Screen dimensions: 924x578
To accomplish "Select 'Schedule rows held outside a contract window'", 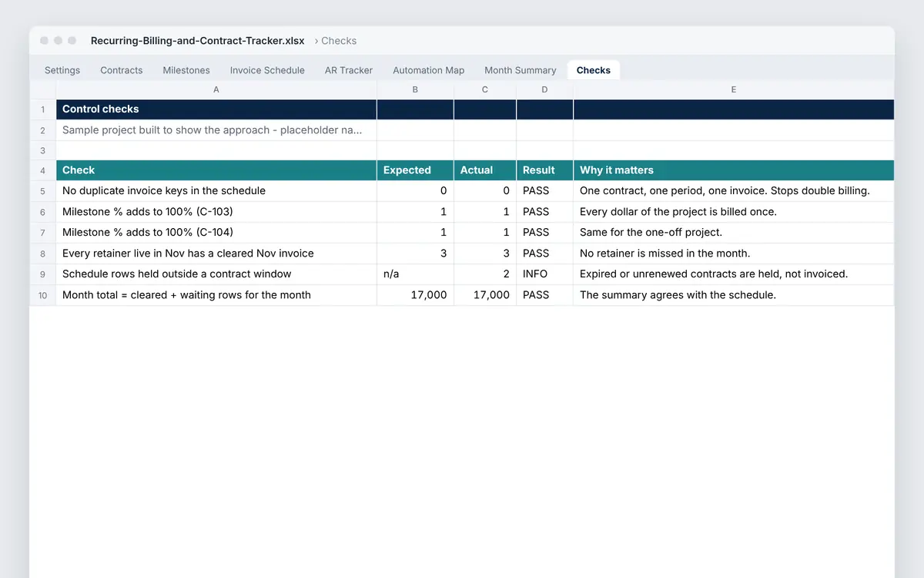I will tap(216, 274).
